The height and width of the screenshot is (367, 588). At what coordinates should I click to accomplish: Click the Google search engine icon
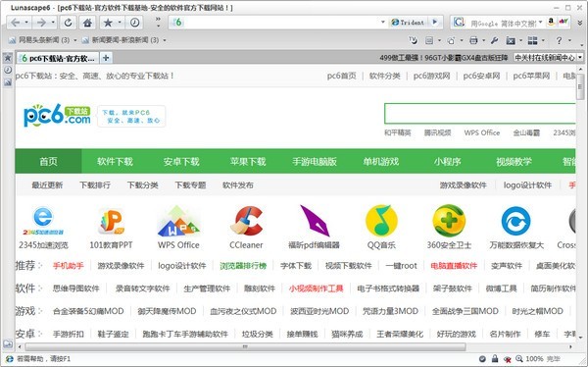[459, 23]
